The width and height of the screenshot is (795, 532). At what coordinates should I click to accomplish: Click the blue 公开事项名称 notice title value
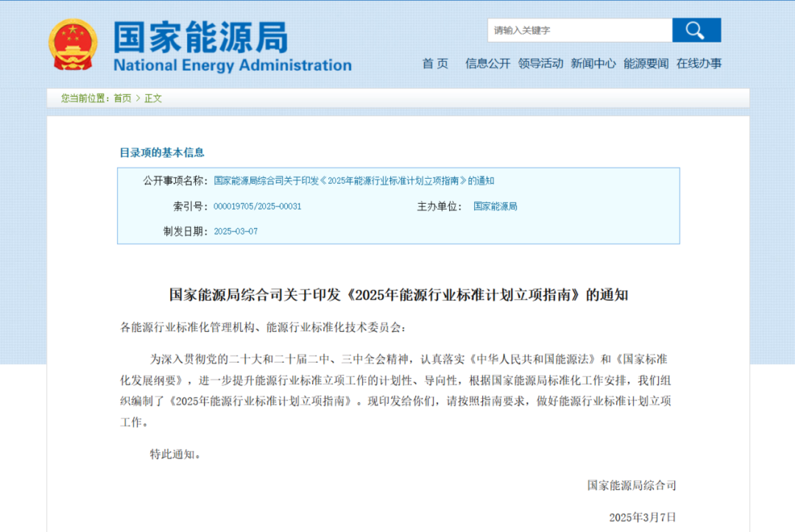[354, 181]
